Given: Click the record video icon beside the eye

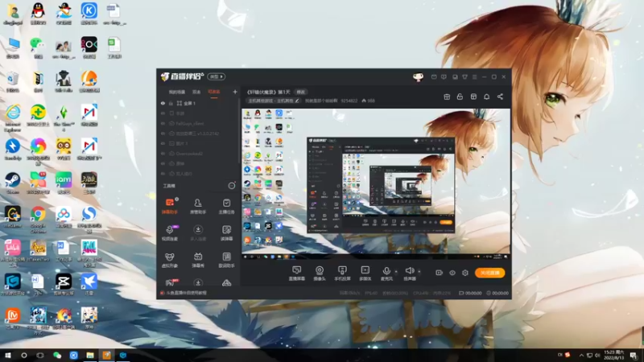Looking at the screenshot, I should (439, 273).
